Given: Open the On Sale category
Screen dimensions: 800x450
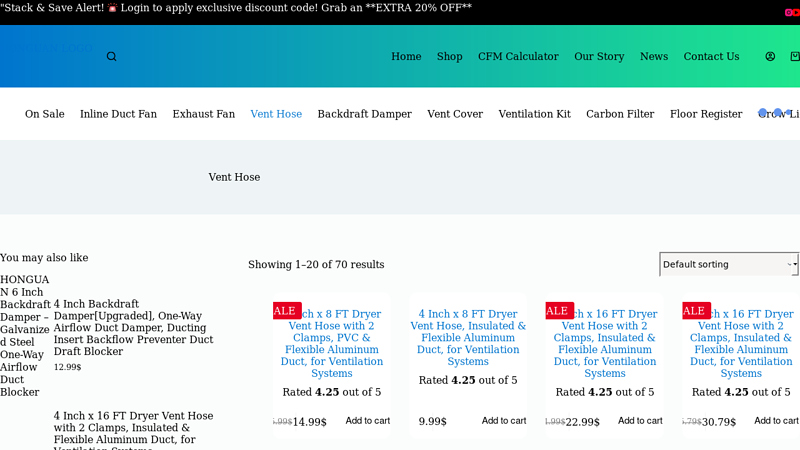Looking at the screenshot, I should click(45, 114).
